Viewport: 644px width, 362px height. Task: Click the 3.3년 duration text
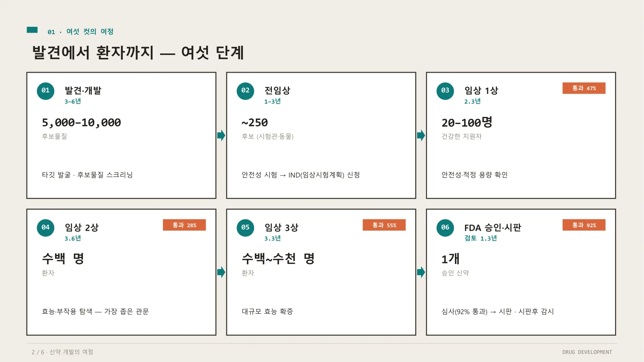[x=273, y=238]
